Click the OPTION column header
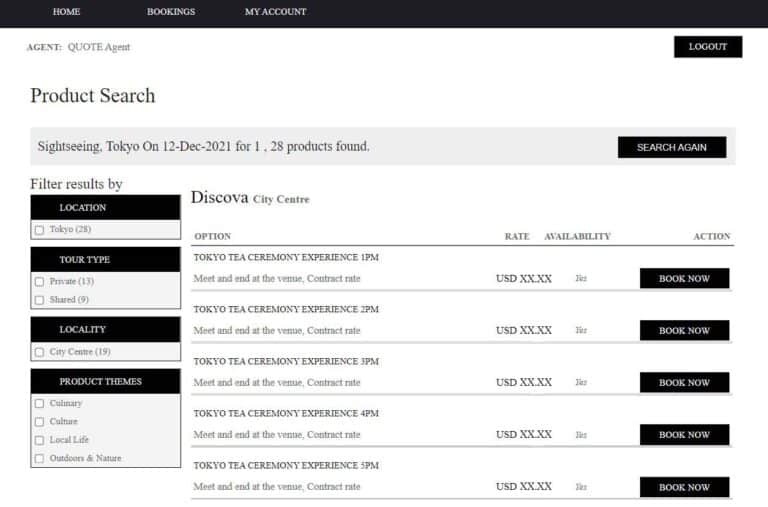Screen dimensions: 768x507 pos(213,236)
